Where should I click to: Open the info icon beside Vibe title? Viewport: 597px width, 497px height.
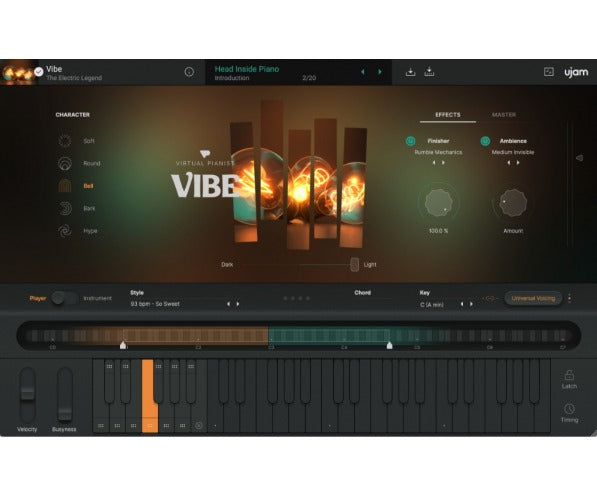pyautogui.click(x=189, y=72)
